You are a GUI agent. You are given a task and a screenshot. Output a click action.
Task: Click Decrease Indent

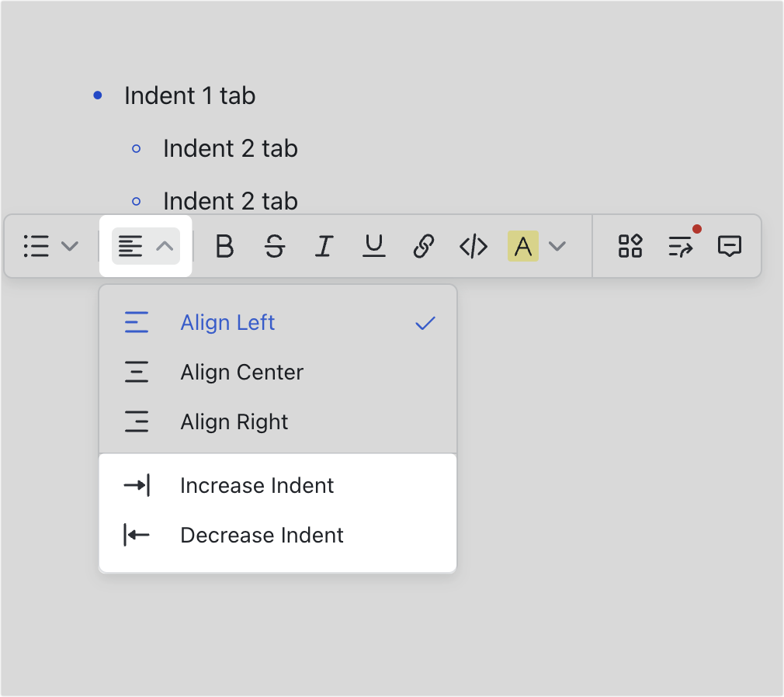pos(261,535)
